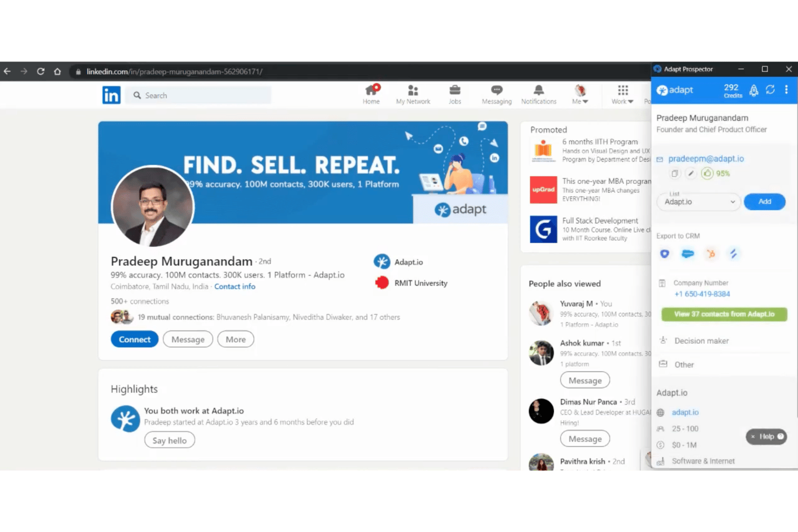Click the Adapt.io logo in Highlights

[x=125, y=419]
